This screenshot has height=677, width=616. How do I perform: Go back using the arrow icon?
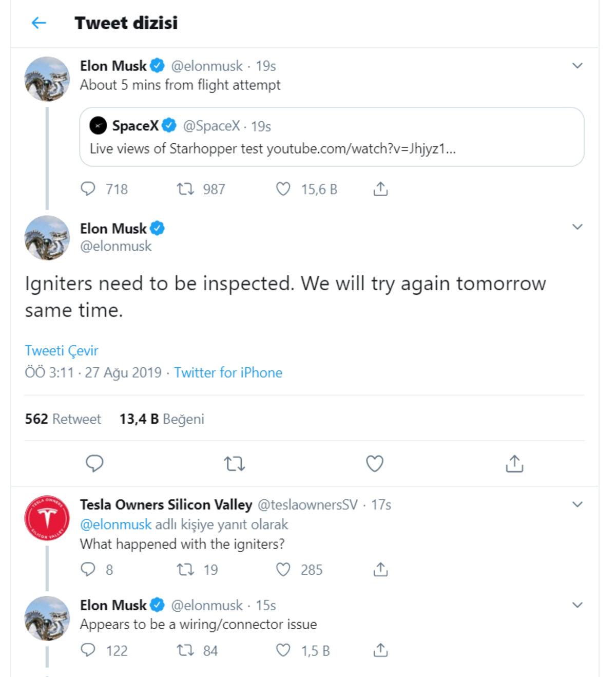tap(39, 23)
